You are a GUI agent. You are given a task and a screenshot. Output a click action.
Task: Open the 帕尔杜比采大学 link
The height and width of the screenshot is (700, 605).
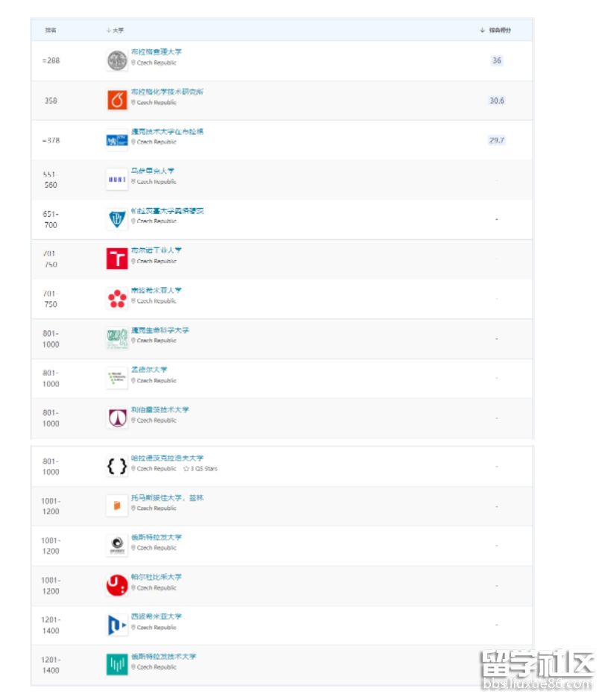tap(157, 577)
